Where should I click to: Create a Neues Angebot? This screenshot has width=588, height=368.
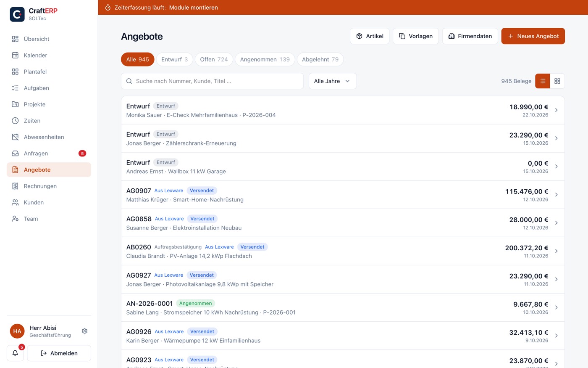(x=533, y=36)
